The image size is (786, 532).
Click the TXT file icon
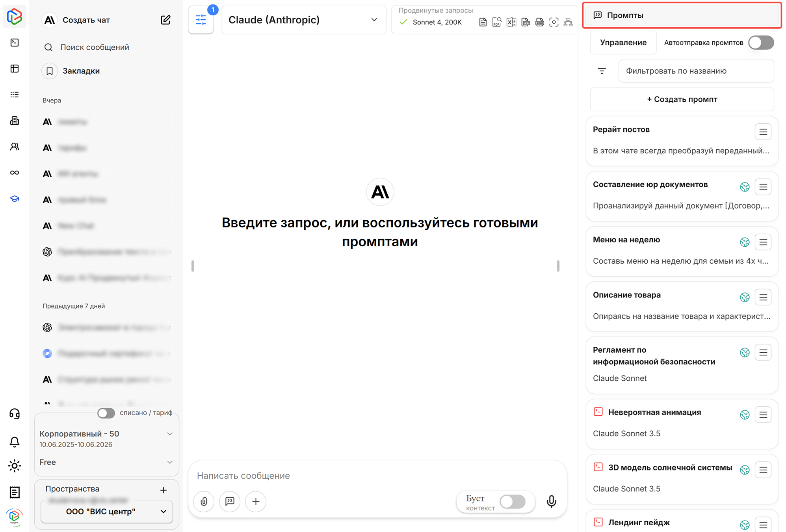[526, 22]
